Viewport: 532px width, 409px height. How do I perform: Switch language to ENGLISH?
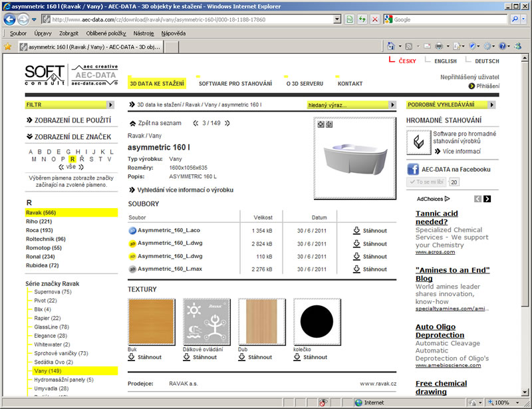[x=445, y=61]
